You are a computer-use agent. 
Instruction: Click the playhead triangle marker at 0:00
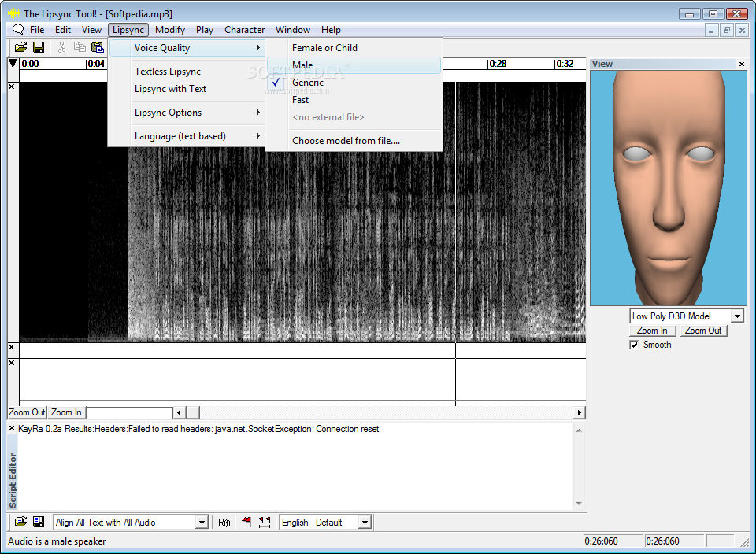tap(13, 63)
